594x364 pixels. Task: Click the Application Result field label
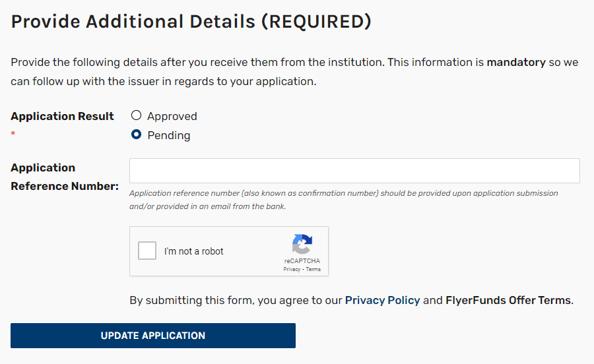(x=62, y=116)
